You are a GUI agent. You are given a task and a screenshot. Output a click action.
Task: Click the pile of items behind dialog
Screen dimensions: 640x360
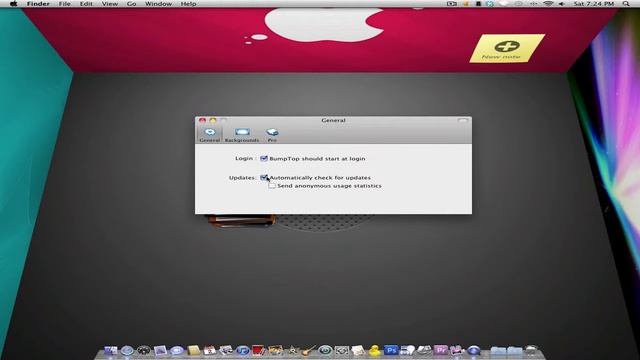(x=241, y=220)
